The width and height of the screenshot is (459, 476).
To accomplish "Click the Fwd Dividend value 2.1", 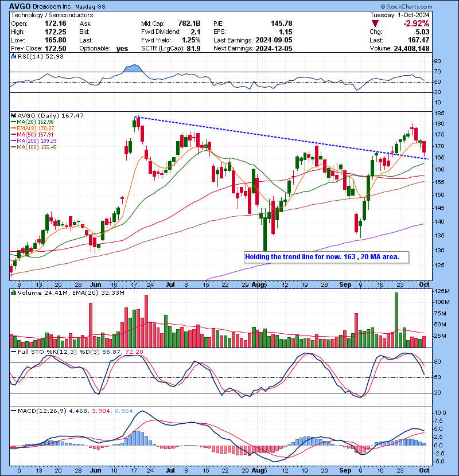I will click(x=196, y=32).
